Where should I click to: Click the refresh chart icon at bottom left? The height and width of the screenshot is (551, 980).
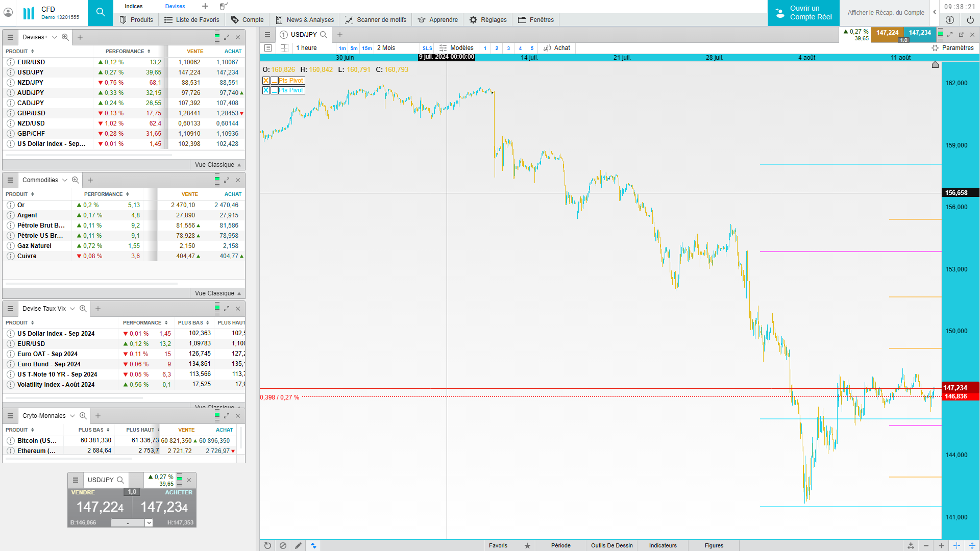267,545
